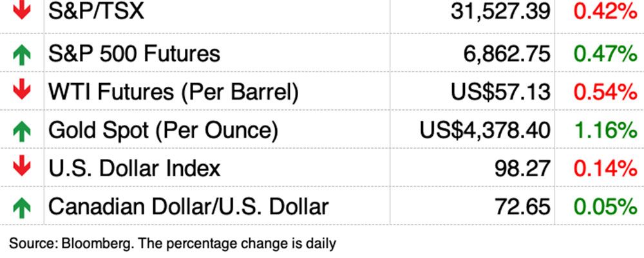Click the Gold Spot (Per Ounce) label
Image resolution: width=644 pixels, height=258 pixels.
coord(163,131)
